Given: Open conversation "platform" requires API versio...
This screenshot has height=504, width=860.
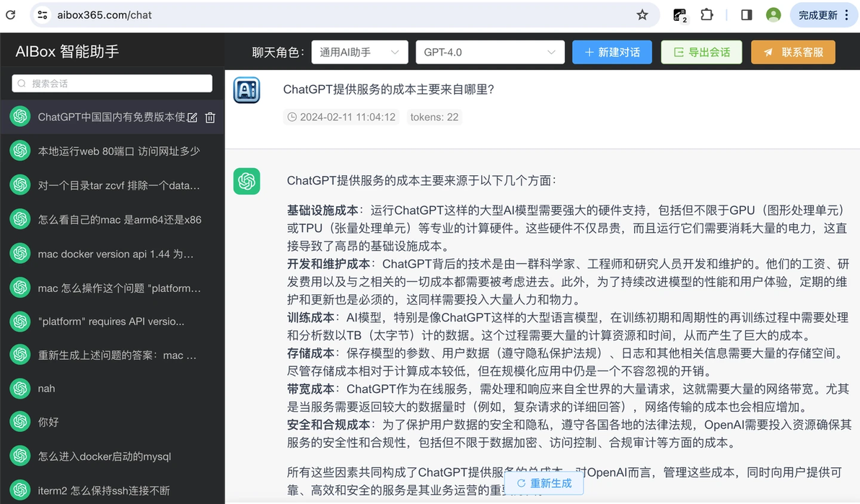Looking at the screenshot, I should coord(113,322).
